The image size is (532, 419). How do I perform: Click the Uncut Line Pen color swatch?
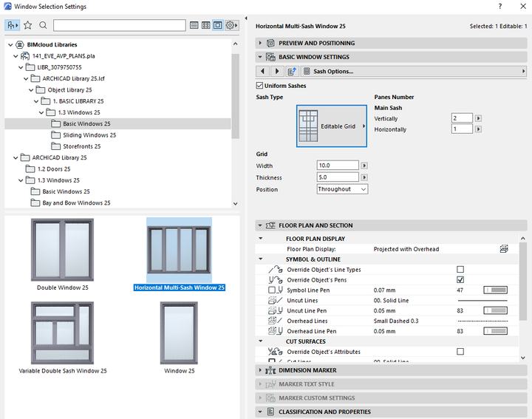[x=495, y=310]
